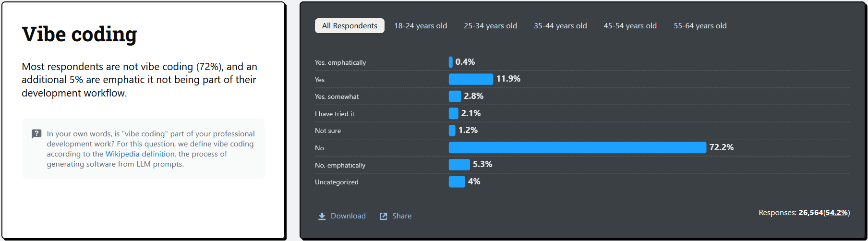Viewport: 868px width, 241px height.
Task: Click the Yes, somewhat 2.8% bar
Action: [x=455, y=96]
